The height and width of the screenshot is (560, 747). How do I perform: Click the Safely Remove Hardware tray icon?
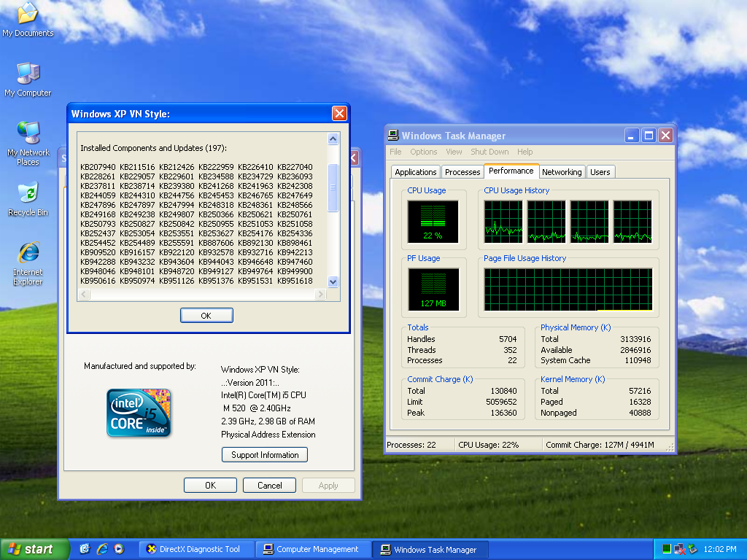click(x=693, y=549)
